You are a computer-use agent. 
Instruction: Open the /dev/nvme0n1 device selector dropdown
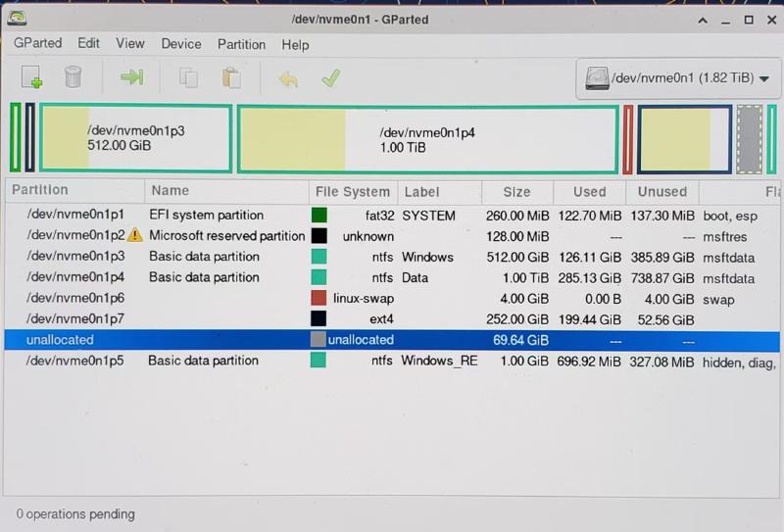[678, 78]
